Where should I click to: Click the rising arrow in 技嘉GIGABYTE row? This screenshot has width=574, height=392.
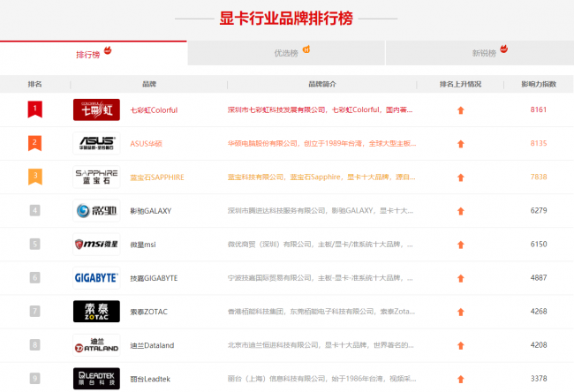click(x=461, y=278)
